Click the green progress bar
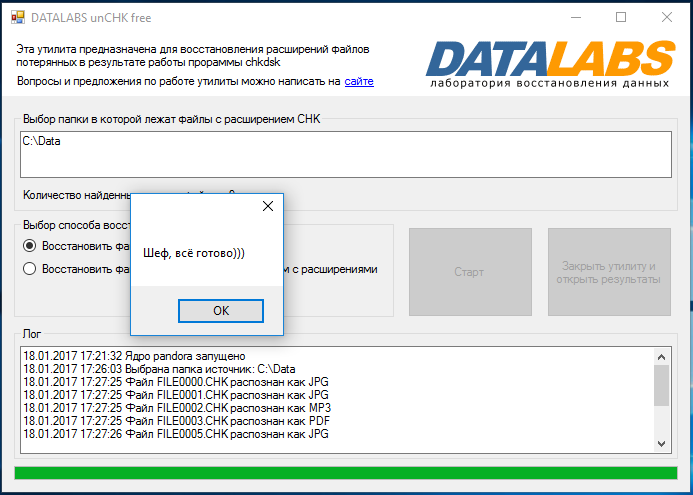This screenshot has height=495, width=693. [x=346, y=473]
